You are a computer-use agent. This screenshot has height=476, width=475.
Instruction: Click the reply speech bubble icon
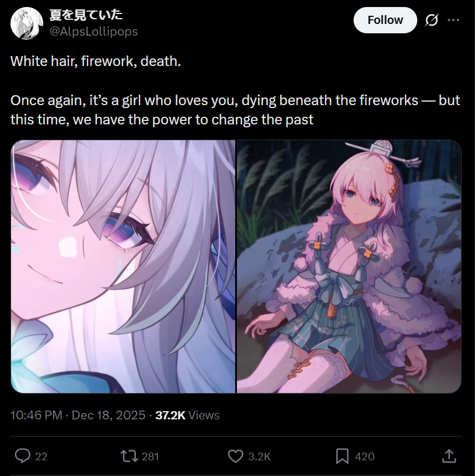click(x=23, y=456)
